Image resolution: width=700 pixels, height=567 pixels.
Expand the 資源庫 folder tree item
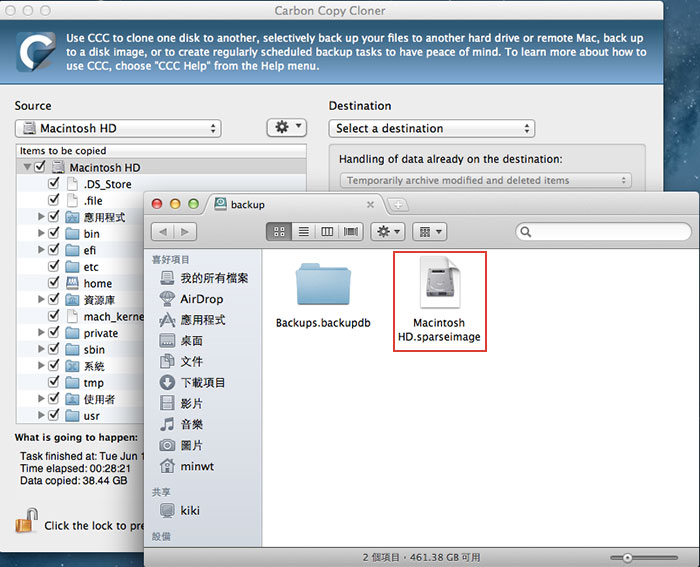click(41, 299)
